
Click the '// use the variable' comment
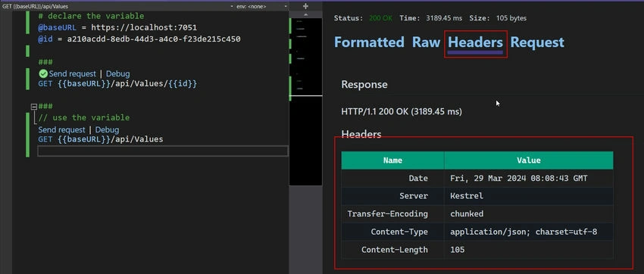click(x=84, y=118)
